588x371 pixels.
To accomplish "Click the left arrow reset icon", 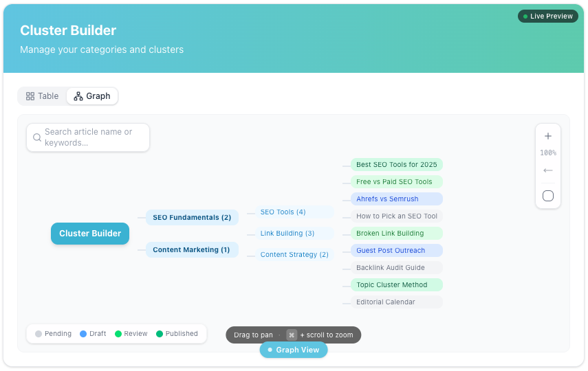I will 548,170.
